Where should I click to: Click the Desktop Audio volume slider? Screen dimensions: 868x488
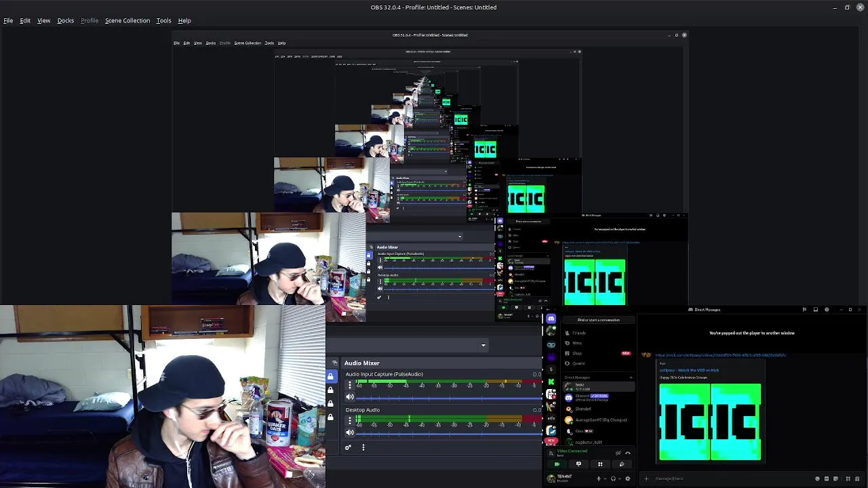[x=448, y=433]
